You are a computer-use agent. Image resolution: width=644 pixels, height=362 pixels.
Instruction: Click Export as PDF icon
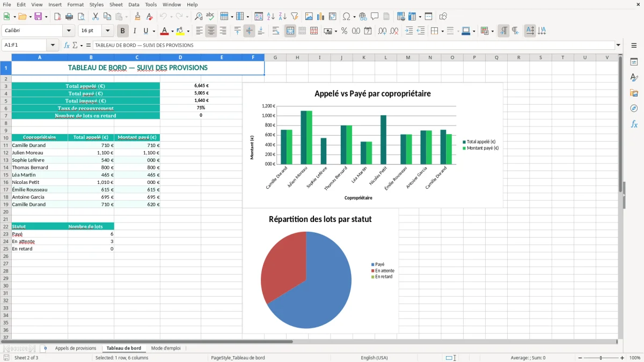coord(57,17)
